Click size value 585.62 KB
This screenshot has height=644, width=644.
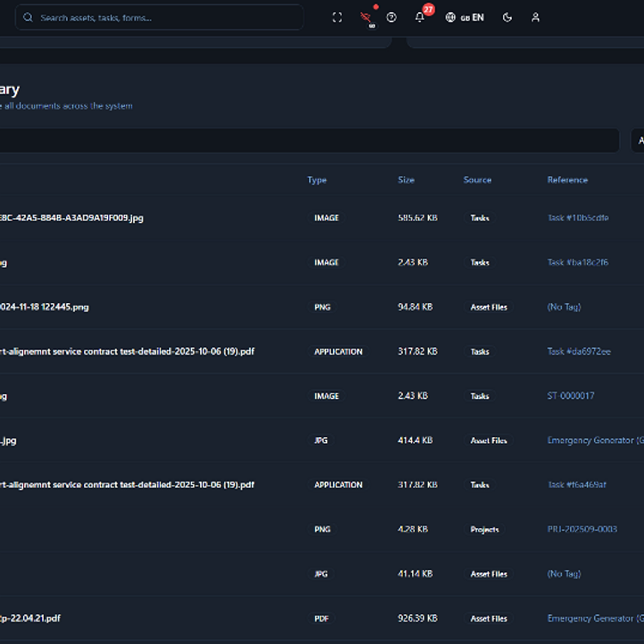point(417,218)
